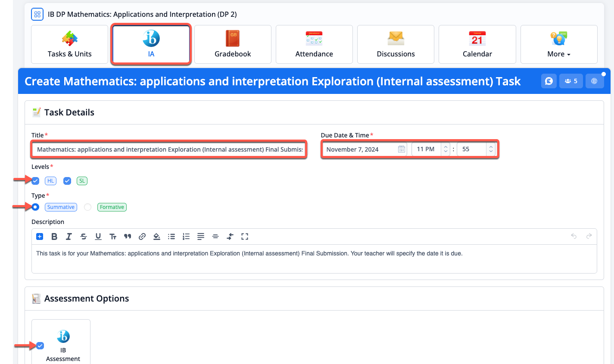Uncheck the SL level checkbox
Screen dimensions: 614x364
pos(67,181)
